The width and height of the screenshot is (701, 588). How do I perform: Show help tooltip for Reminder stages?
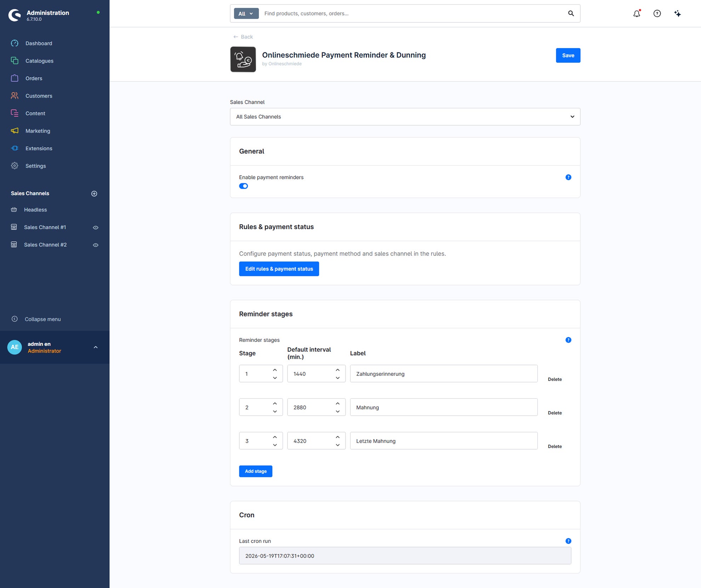(x=568, y=340)
